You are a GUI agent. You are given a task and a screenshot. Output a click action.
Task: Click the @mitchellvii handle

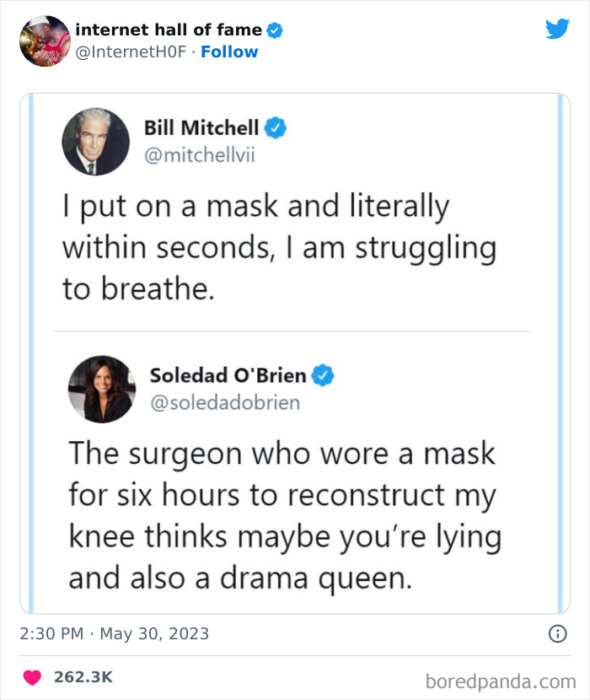click(x=199, y=154)
